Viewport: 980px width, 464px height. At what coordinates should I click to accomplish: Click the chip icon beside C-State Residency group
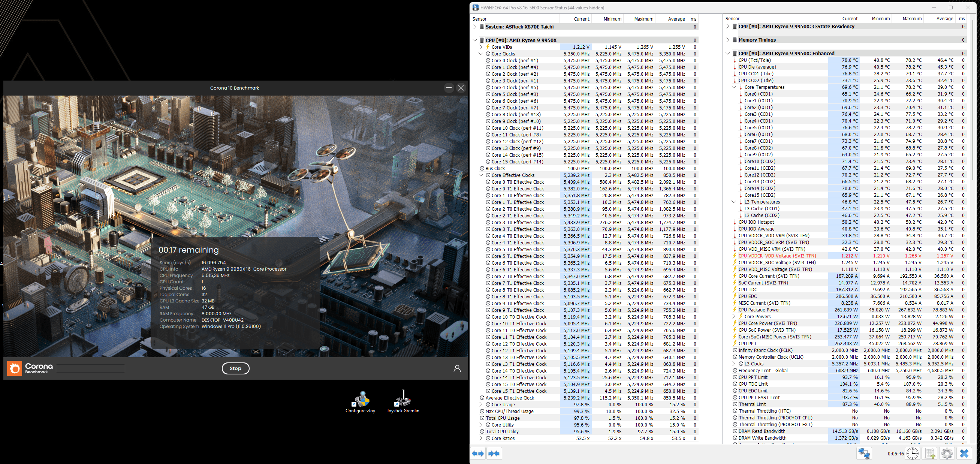(x=735, y=27)
